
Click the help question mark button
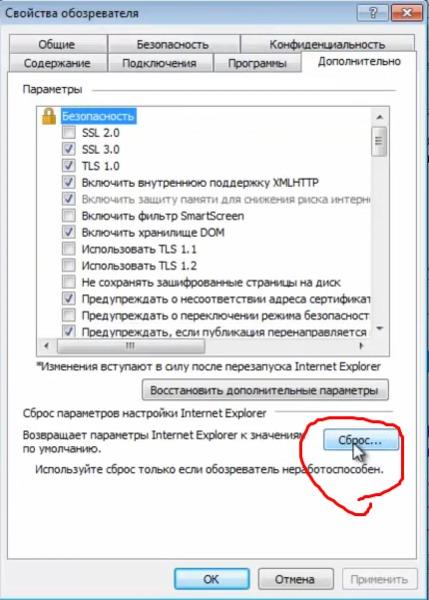373,13
